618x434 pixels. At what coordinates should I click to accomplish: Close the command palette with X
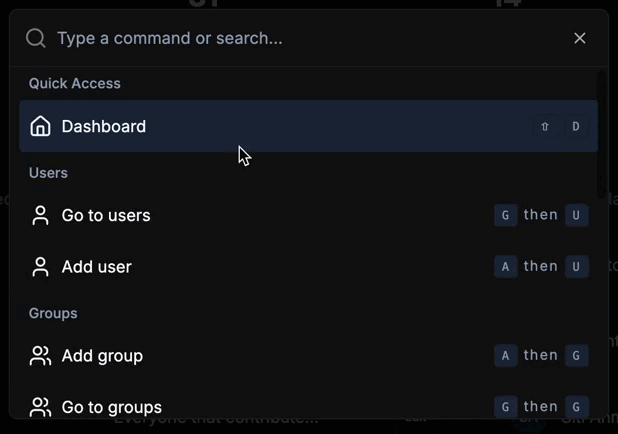580,38
